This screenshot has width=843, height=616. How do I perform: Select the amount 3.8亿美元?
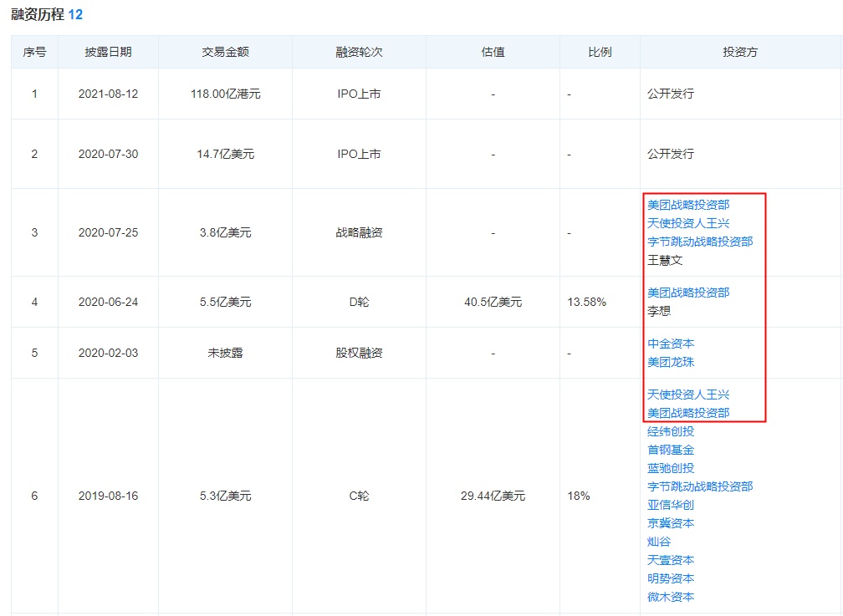(x=225, y=232)
